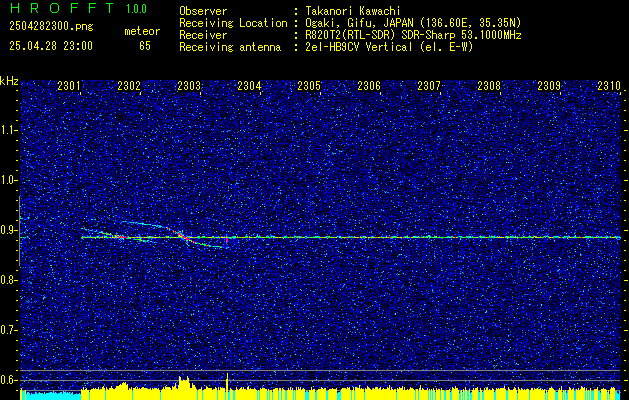This screenshot has height=400, width=629.
Task: Click the Receiving Location label
Action: coord(233,23)
